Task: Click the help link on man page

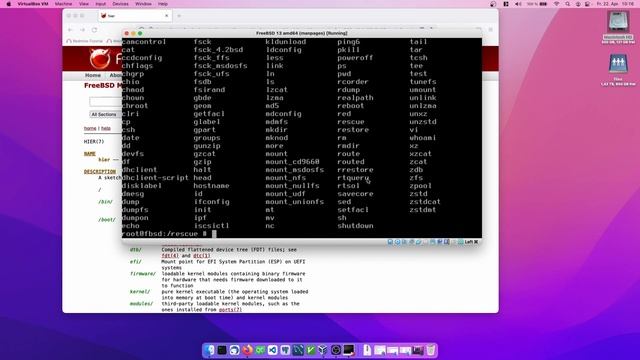Action: click(106, 128)
